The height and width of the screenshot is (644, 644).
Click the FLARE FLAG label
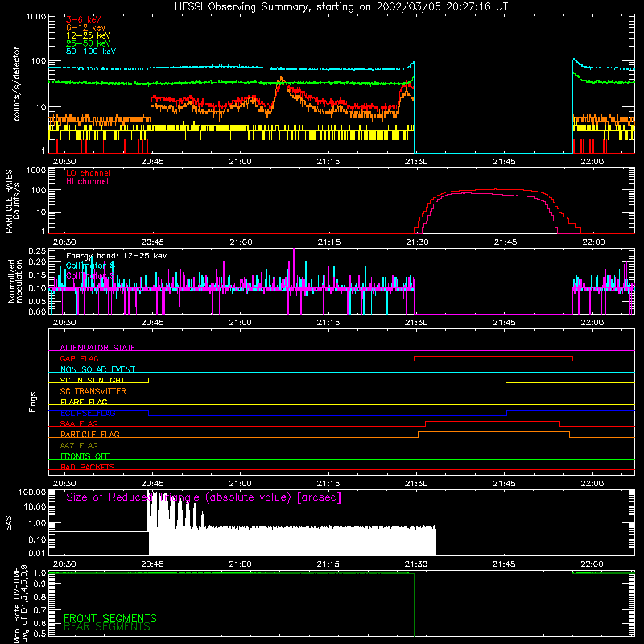[x=84, y=402]
